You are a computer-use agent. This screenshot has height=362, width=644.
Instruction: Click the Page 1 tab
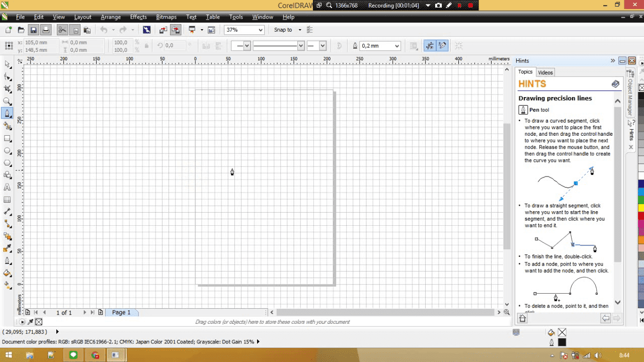[x=121, y=312]
